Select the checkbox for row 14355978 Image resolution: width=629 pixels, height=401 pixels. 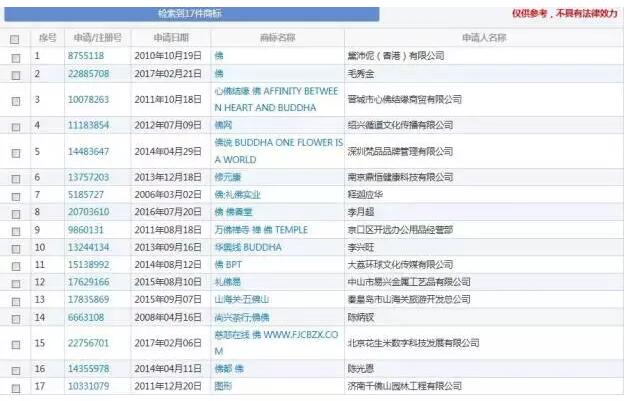16,371
